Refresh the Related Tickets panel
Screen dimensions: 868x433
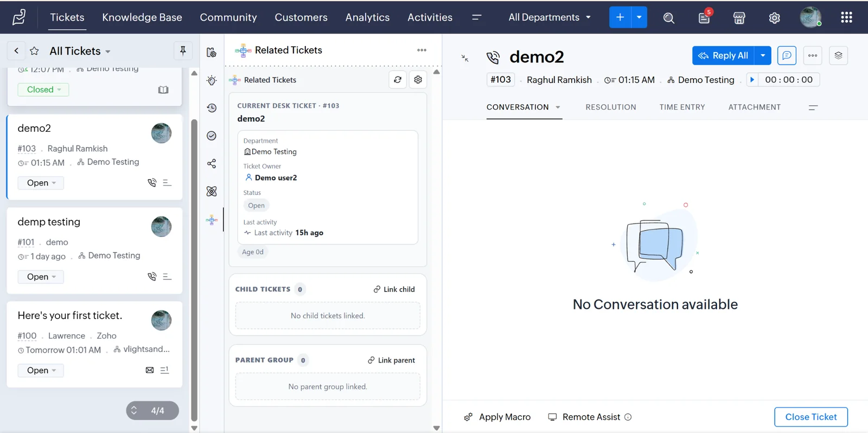click(398, 80)
